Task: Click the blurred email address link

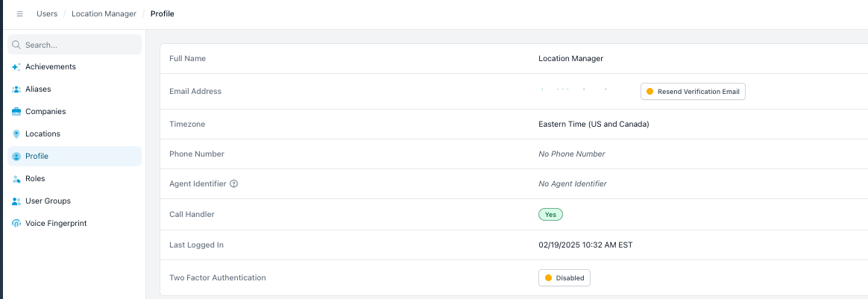Action: tap(574, 89)
